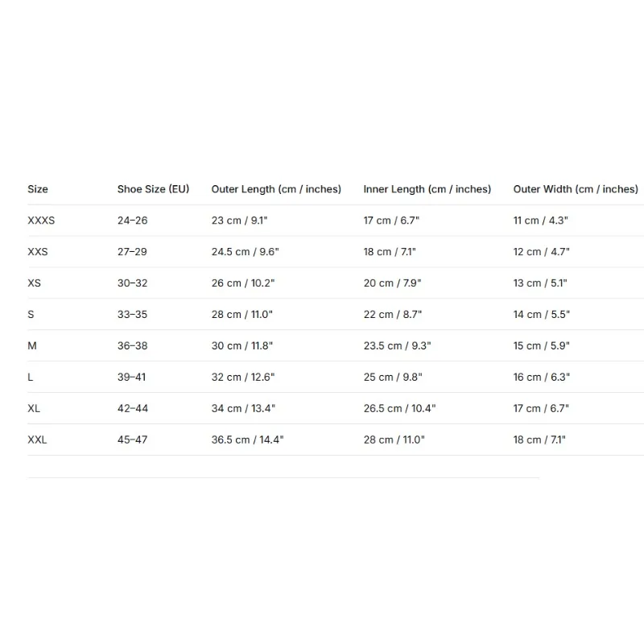Click shoe size 36–38 cell

tap(132, 346)
